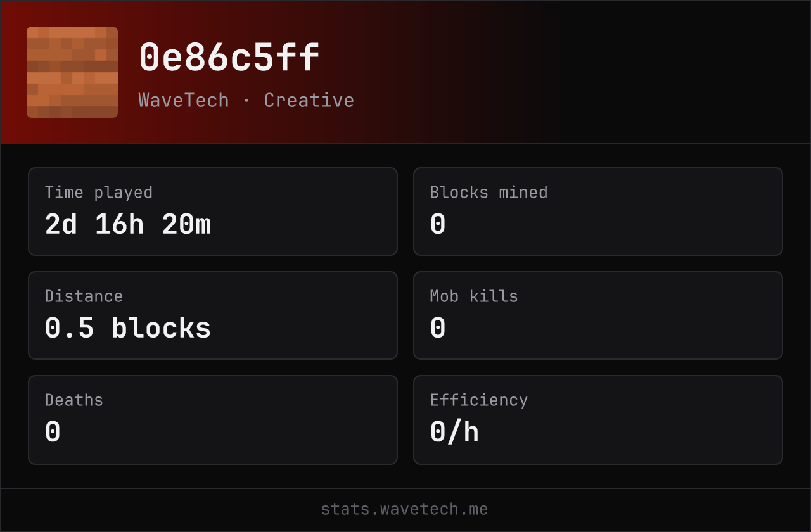The width and height of the screenshot is (811, 532).
Task: Visit the stats.wavetech.me footer link
Action: tap(405, 509)
